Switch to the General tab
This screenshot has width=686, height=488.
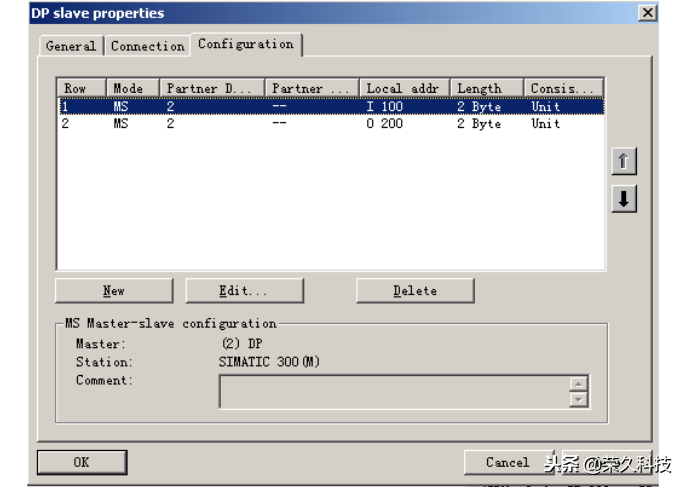tap(71, 46)
